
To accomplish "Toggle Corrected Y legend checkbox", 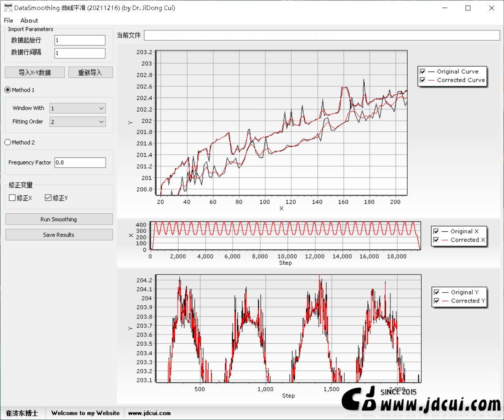I will click(x=436, y=301).
